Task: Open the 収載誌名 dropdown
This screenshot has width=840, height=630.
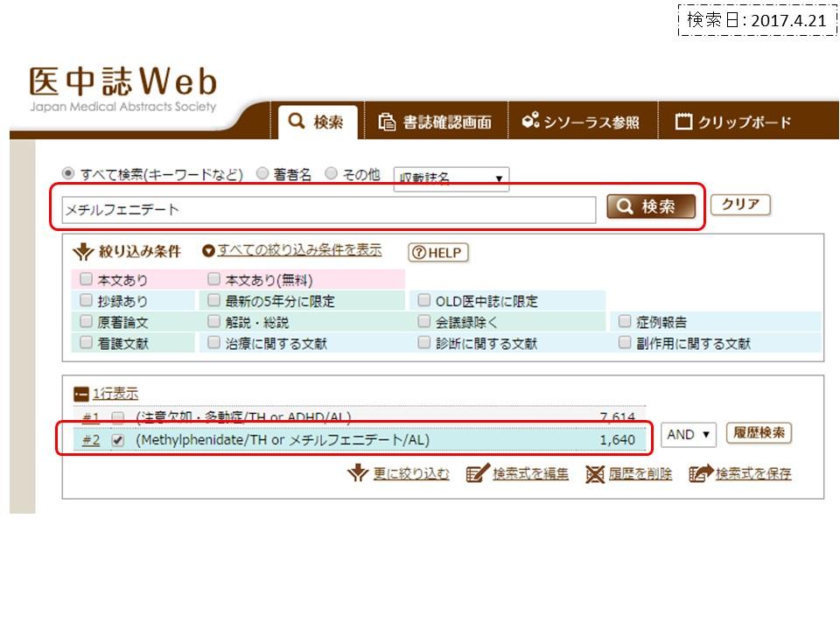Action: pos(451,178)
